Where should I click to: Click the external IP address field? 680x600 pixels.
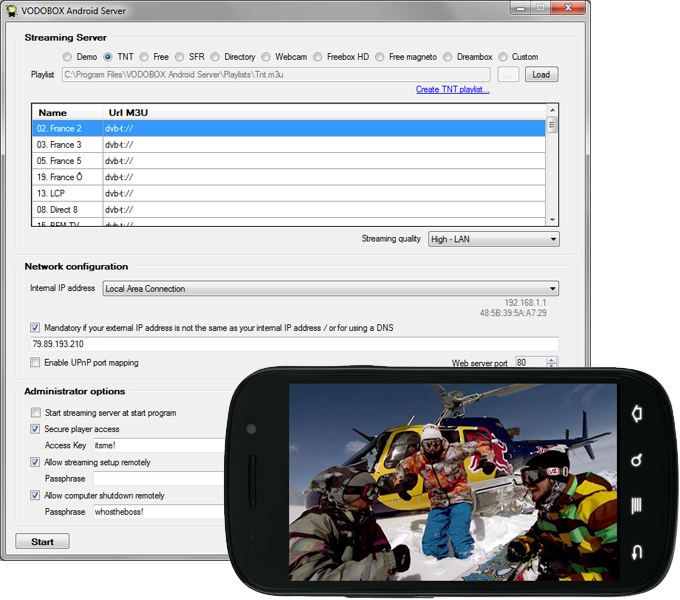(294, 344)
